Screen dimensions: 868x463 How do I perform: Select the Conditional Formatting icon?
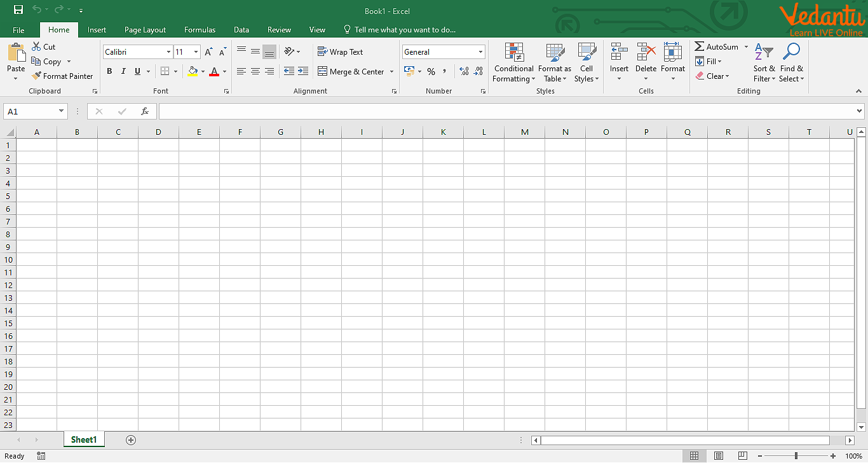tap(513, 53)
